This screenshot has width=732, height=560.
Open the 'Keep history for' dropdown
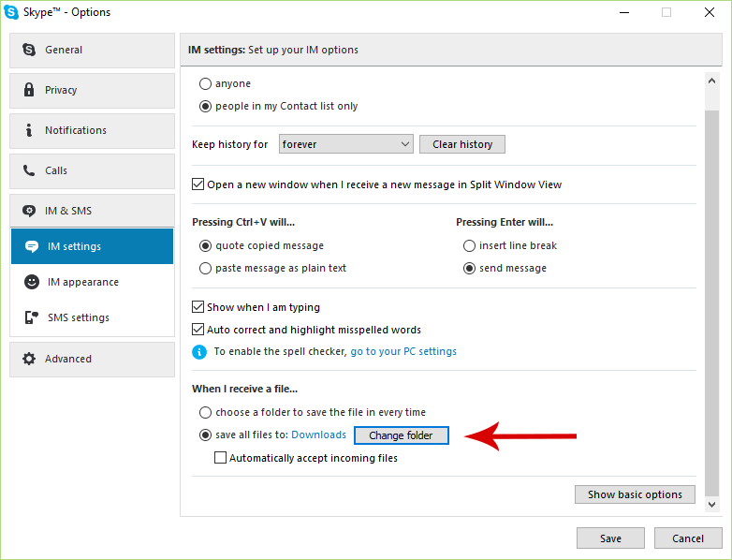coord(346,144)
